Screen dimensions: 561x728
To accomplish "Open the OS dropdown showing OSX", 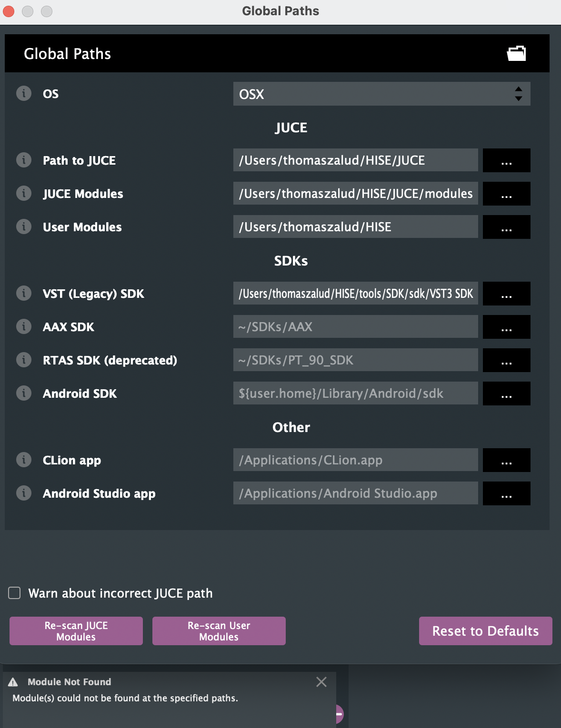I will coord(381,94).
